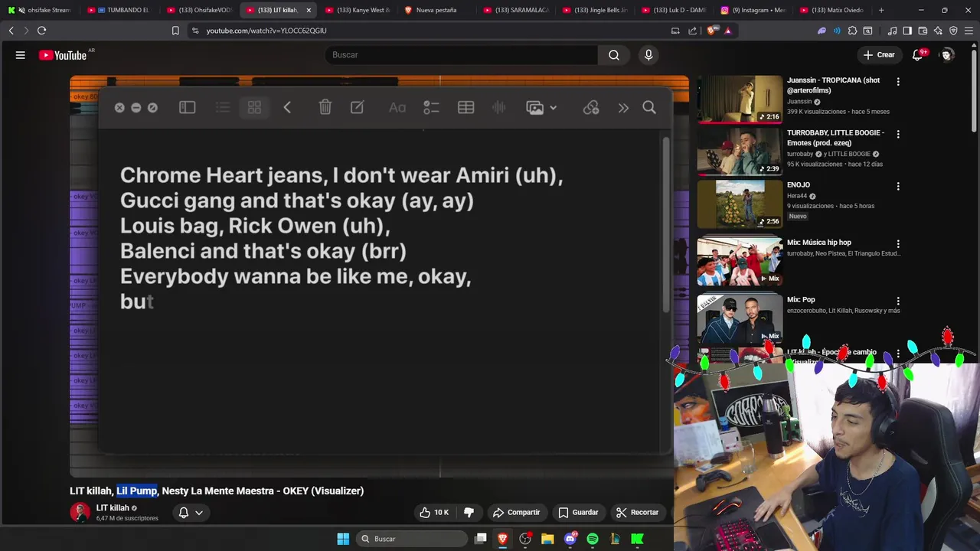This screenshot has width=980, height=551.
Task: Open the browser extensions puzzle icon
Action: click(x=852, y=31)
